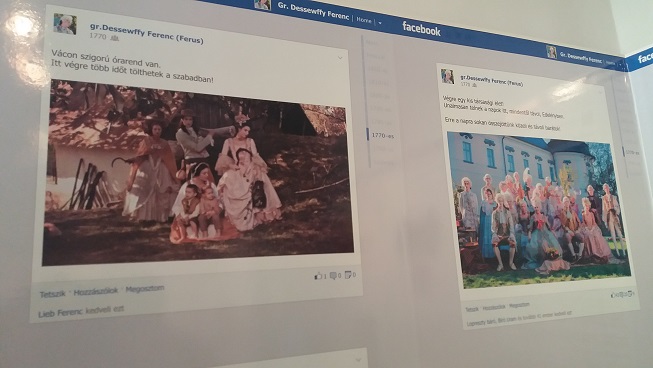The image size is (653, 368).
Task: Click profile avatar in left post header
Action: 65,24
